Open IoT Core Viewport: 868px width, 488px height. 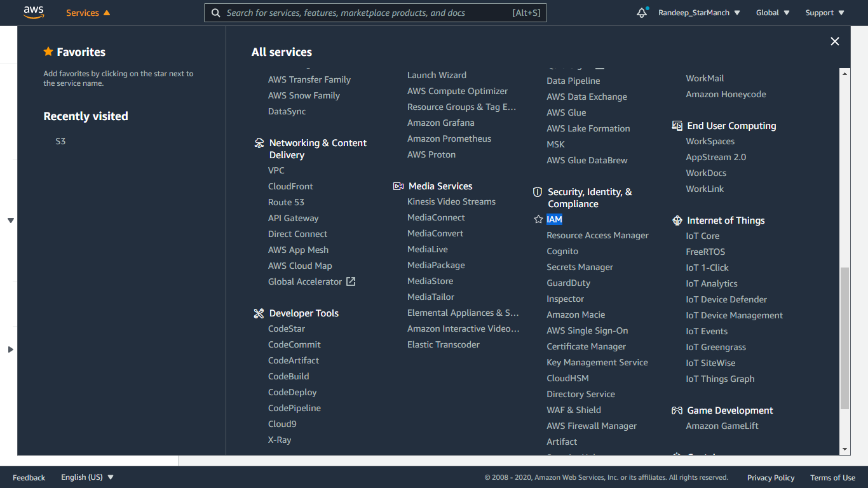(x=703, y=236)
